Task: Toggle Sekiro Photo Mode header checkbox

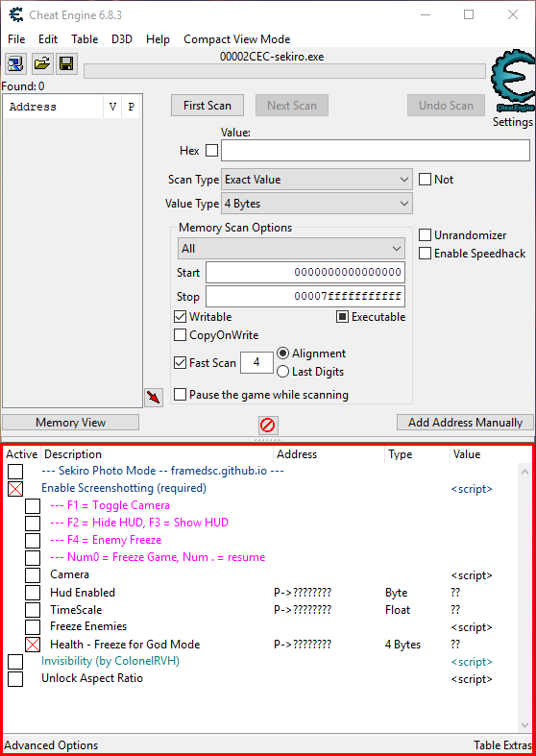Action: (15, 472)
